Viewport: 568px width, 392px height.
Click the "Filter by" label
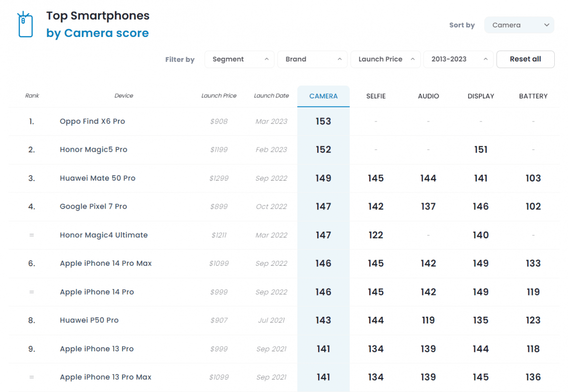click(x=180, y=60)
